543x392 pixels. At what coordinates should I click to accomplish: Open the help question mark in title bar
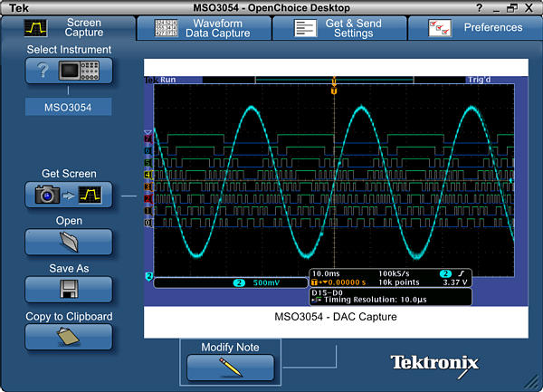tap(479, 7)
